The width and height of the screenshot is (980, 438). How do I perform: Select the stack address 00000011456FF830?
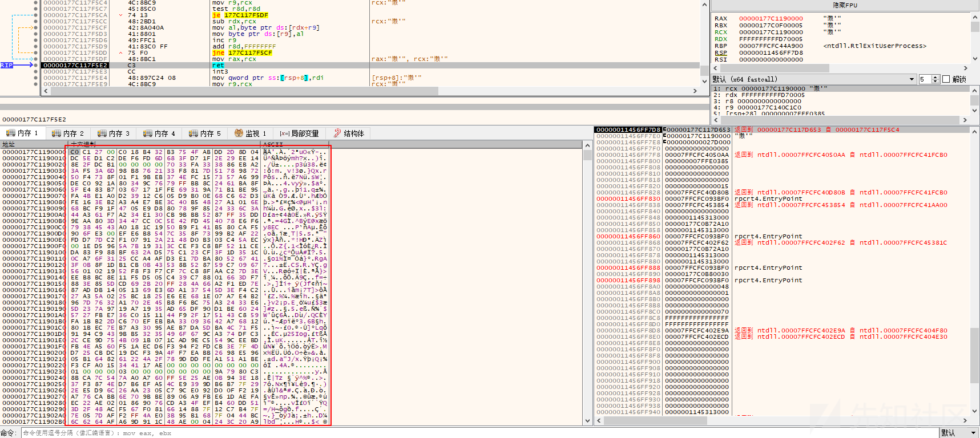pyautogui.click(x=628, y=199)
